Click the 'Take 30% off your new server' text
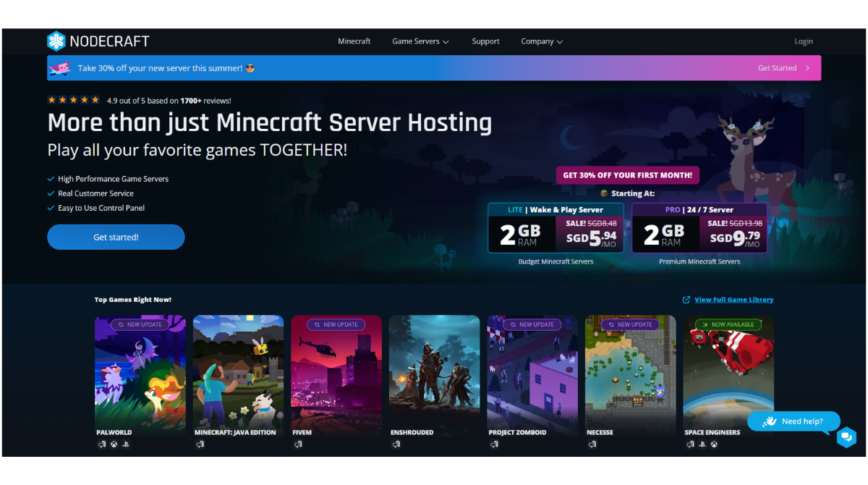 161,68
